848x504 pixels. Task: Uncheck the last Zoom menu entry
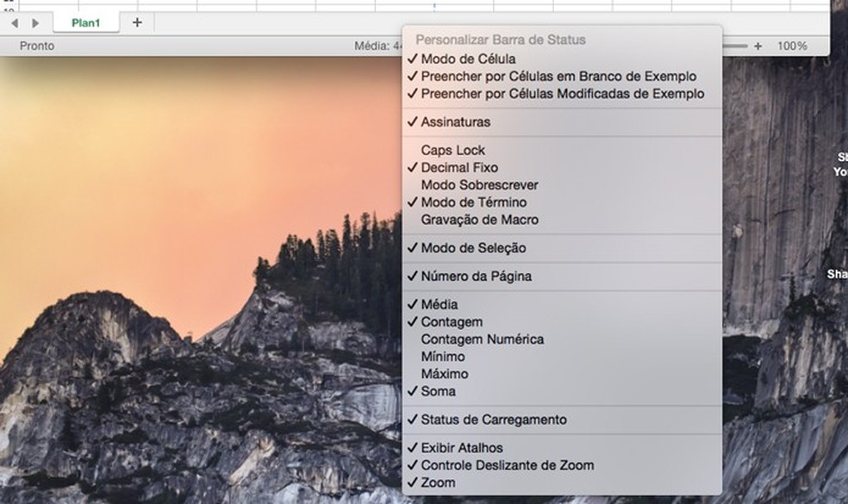[x=562, y=482]
